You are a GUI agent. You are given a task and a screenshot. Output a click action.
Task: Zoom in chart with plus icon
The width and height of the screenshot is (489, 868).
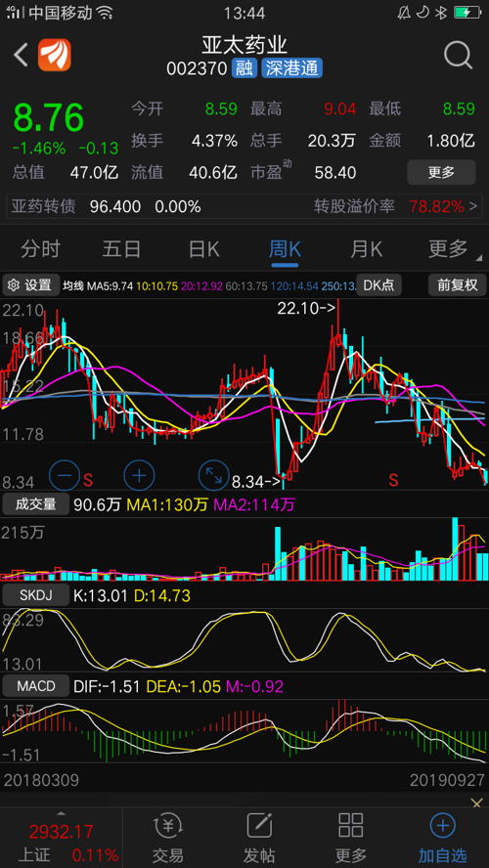[x=139, y=475]
